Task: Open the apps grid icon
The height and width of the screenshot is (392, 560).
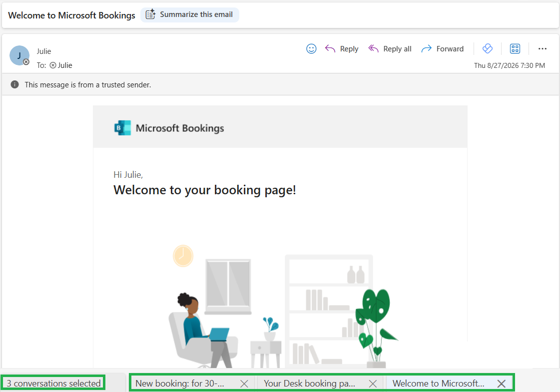Action: tap(515, 48)
